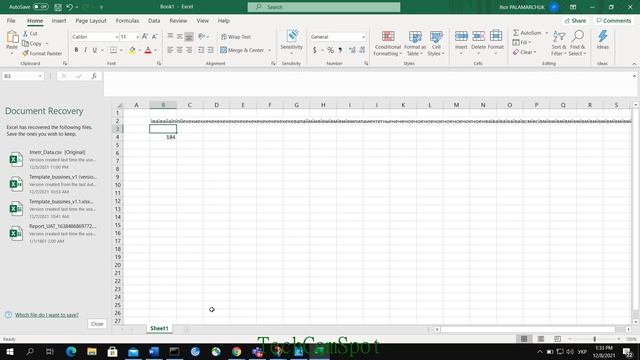
Task: Open 'Which file do I want to save?' link
Action: [47, 315]
